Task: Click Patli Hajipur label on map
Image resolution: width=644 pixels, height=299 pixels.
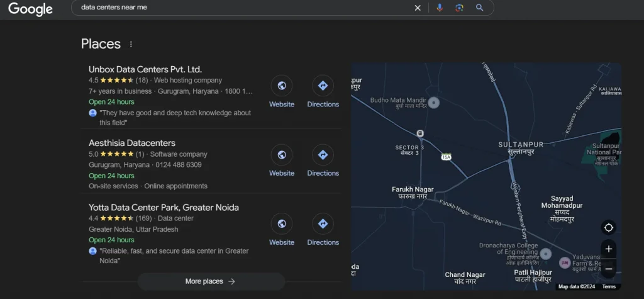Action: (x=533, y=276)
